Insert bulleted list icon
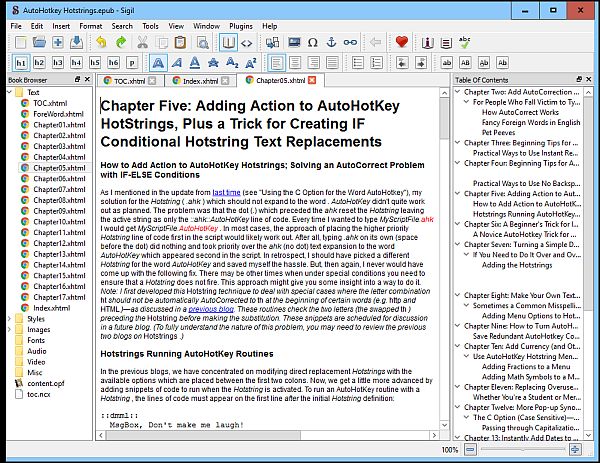Viewport: 600px width, 463px height. click(x=358, y=63)
